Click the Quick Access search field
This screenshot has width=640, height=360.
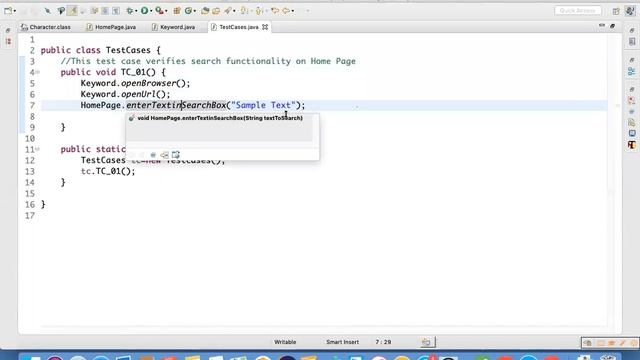point(578,11)
